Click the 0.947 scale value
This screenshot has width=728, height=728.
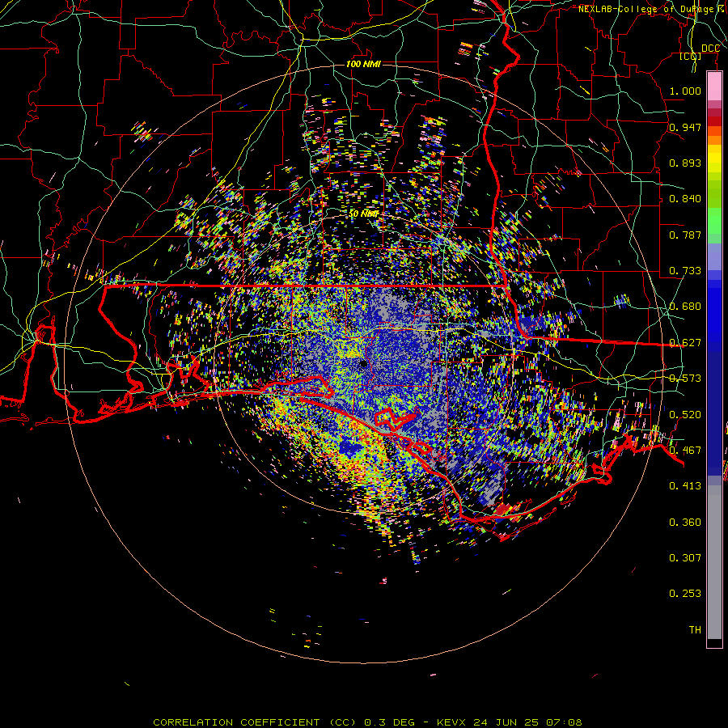pos(685,127)
